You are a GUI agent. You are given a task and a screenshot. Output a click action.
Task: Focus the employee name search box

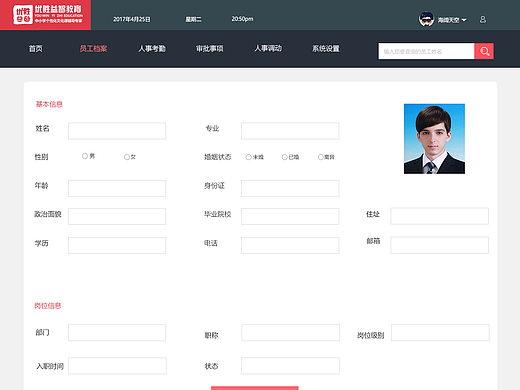tap(426, 51)
